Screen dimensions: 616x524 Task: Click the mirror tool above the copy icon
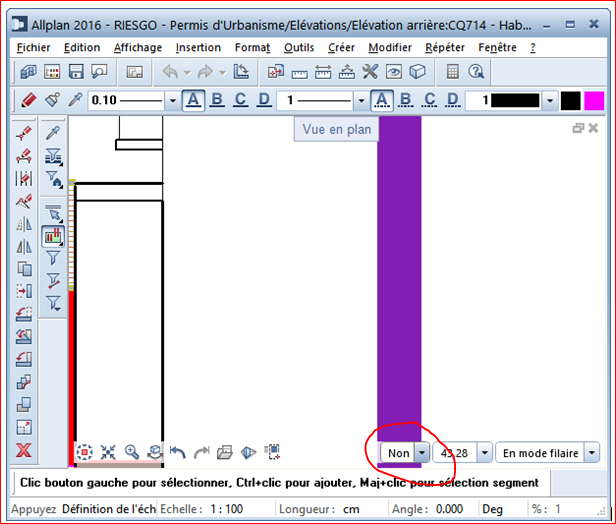pyautogui.click(x=24, y=247)
